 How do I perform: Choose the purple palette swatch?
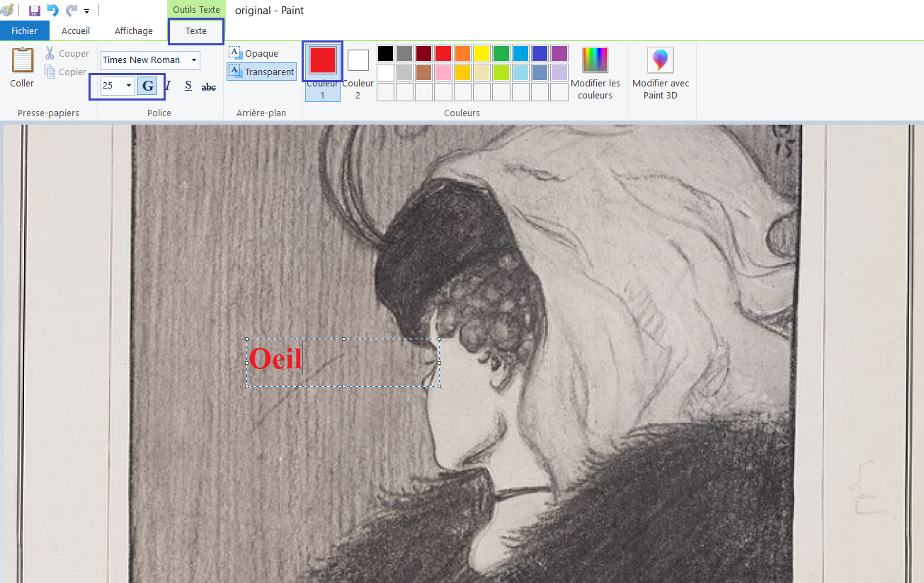coord(559,53)
